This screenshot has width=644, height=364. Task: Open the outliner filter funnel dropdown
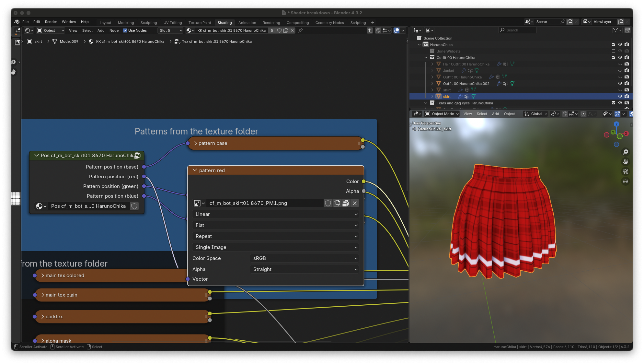[617, 30]
